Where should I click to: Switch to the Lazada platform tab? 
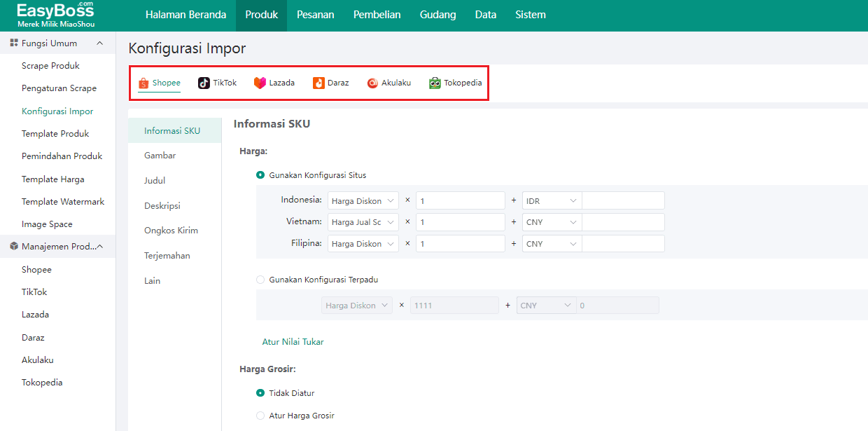coord(274,83)
